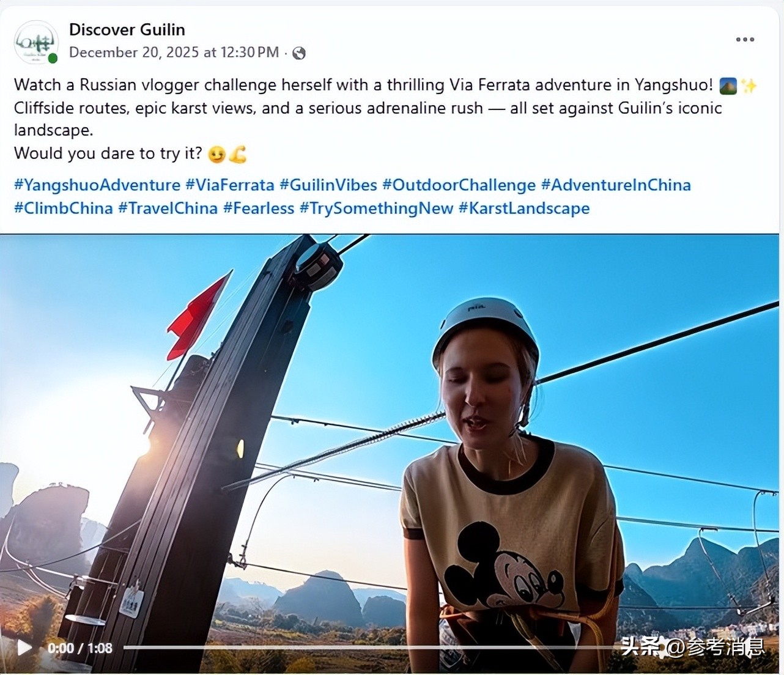Viewport: 784px width, 675px height.
Task: Click the play icon on the video
Action: [24, 647]
